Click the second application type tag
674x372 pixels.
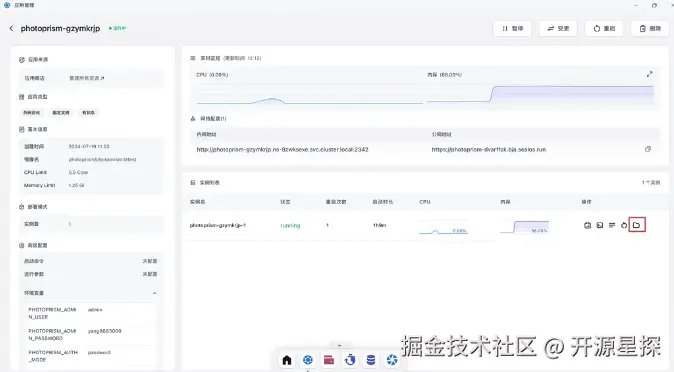point(61,113)
